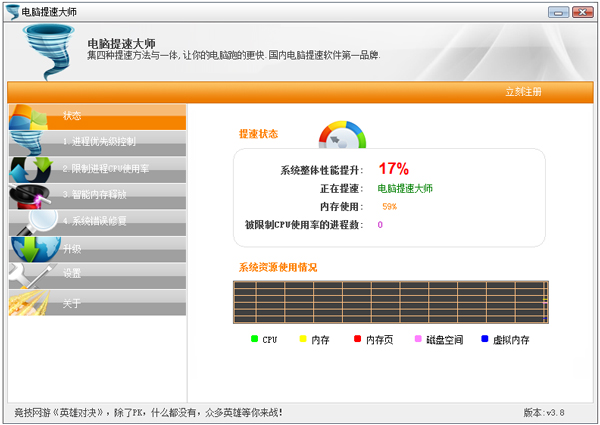Open 1. 进程优先级控制 section
Viewport: 600px width, 425px height.
pyautogui.click(x=98, y=143)
